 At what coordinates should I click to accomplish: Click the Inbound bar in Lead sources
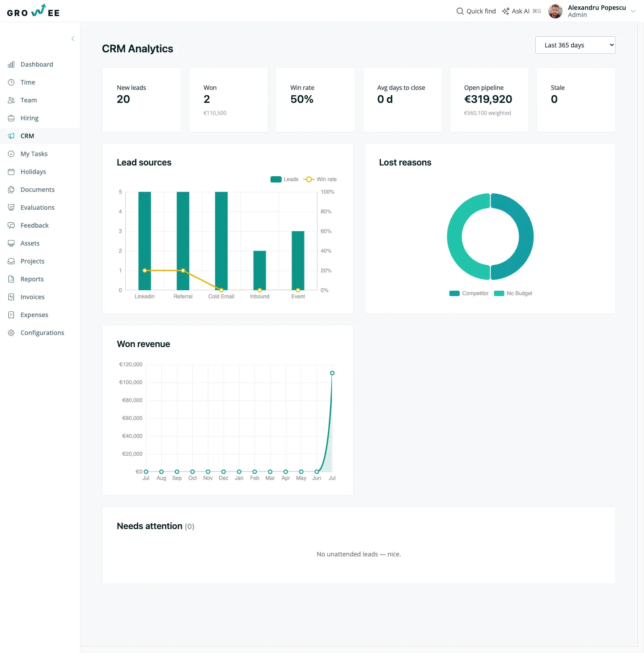(260, 271)
